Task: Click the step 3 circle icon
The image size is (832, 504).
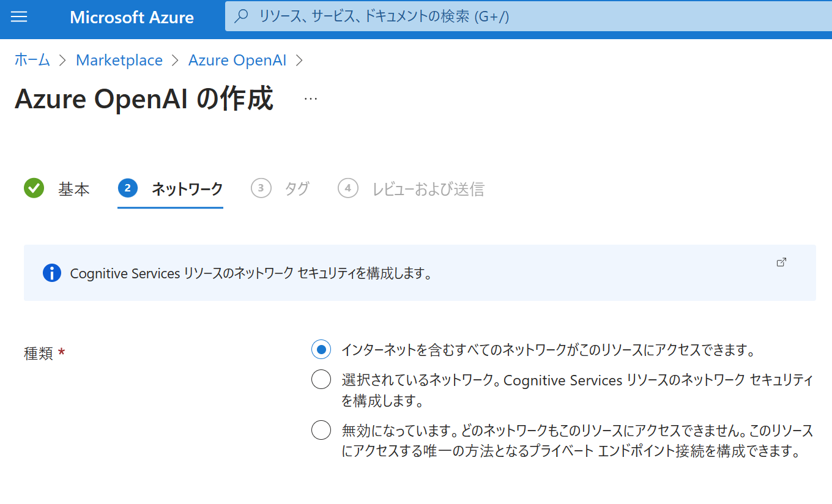Action: click(x=261, y=188)
